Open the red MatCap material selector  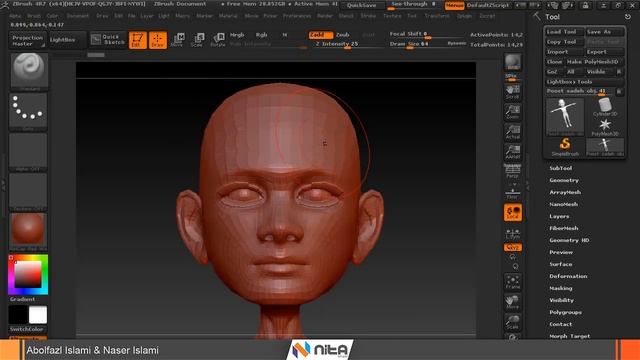point(28,231)
